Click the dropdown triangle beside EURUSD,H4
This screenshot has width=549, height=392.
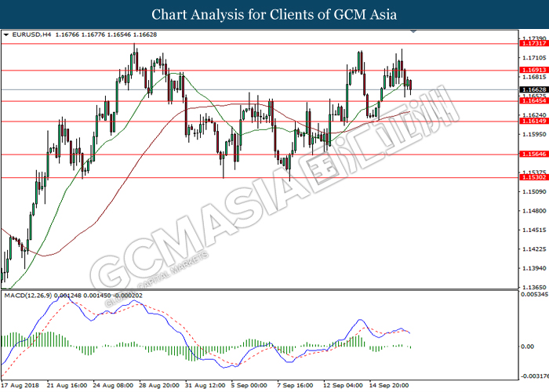(x=6, y=35)
